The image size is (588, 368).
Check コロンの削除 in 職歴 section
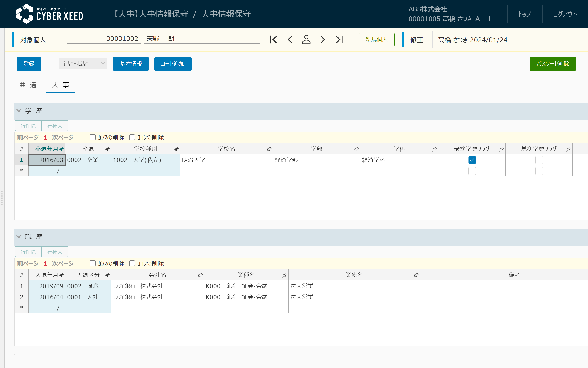(132, 264)
